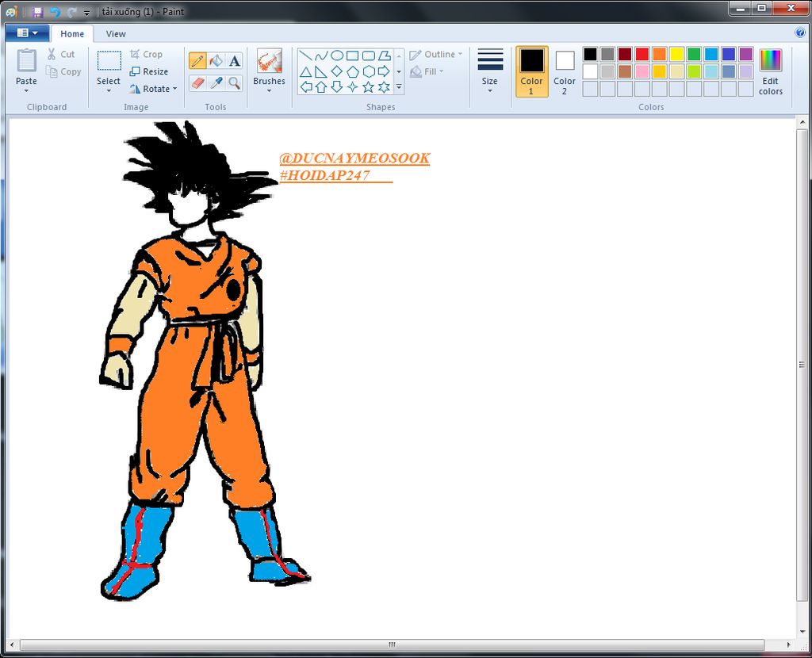Pick the pink color swatch

coord(642,71)
